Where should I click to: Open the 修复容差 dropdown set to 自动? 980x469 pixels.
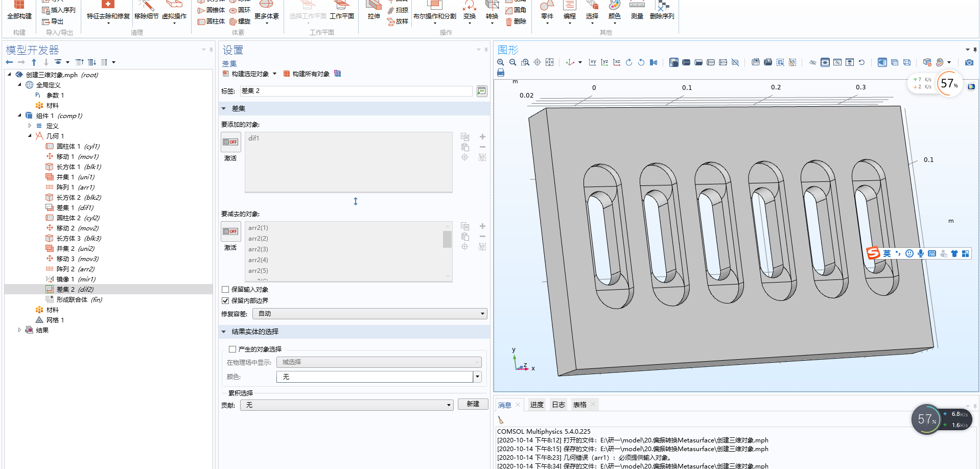click(370, 314)
